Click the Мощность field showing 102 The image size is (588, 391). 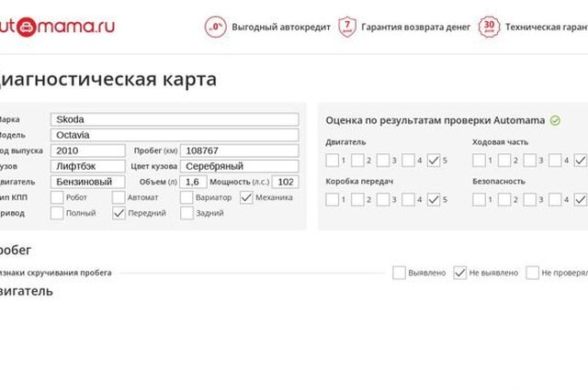286,182
